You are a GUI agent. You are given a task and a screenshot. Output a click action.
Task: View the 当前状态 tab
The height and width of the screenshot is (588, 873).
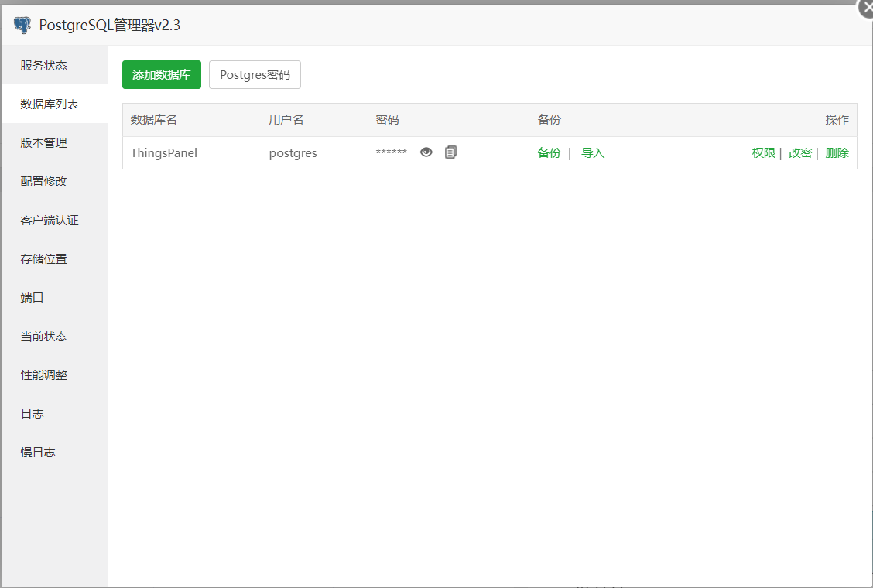coord(54,337)
